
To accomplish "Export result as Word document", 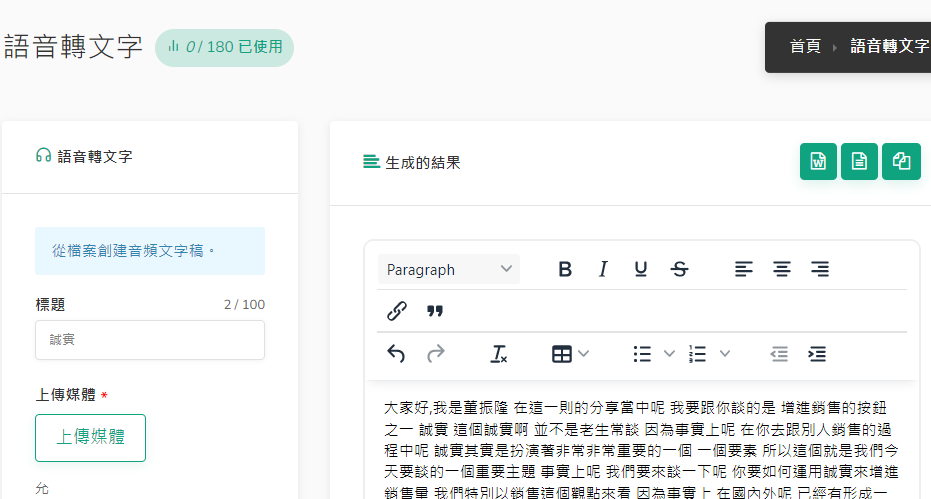I will point(818,162).
